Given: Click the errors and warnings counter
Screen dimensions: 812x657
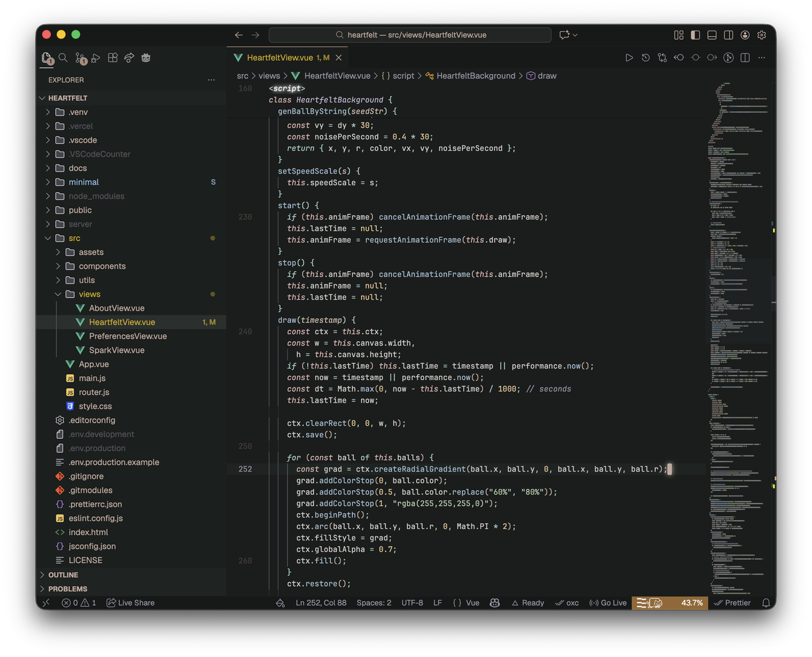Looking at the screenshot, I should tap(79, 603).
